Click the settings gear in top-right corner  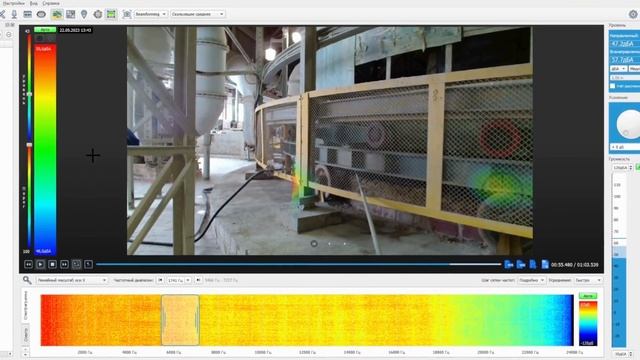click(633, 14)
